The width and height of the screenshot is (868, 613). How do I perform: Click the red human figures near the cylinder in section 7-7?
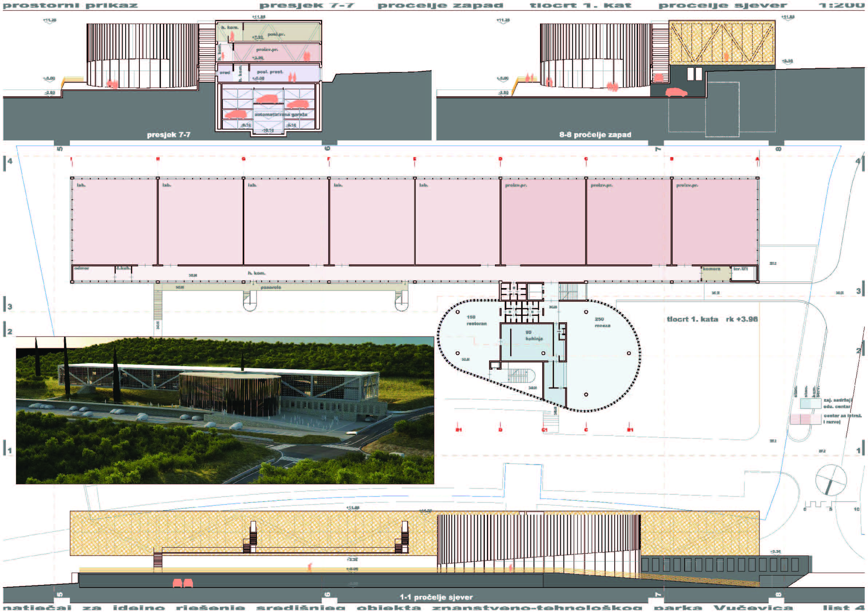point(112,84)
